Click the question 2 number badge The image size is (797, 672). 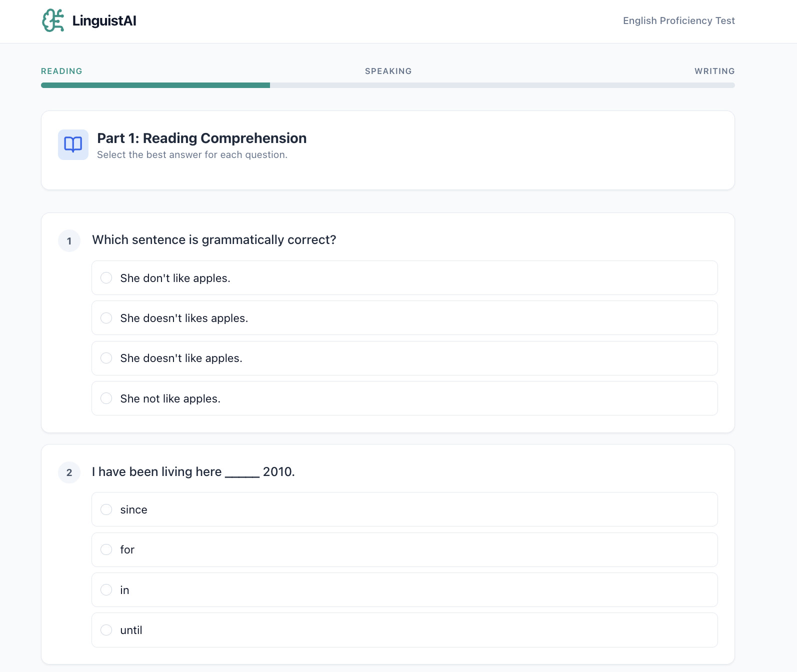click(69, 472)
